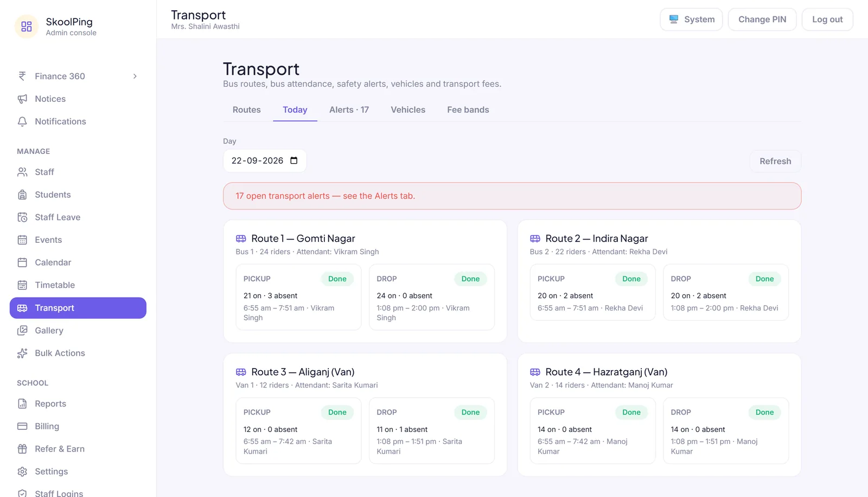Viewport: 868px width, 497px height.
Task: Select the Today tab
Action: click(x=295, y=110)
